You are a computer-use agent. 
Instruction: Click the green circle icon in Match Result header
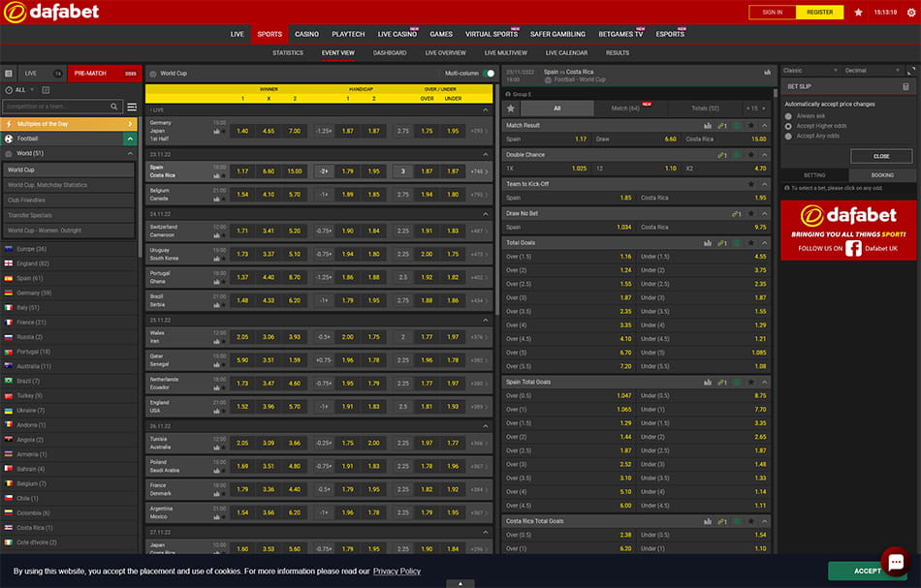(x=737, y=126)
